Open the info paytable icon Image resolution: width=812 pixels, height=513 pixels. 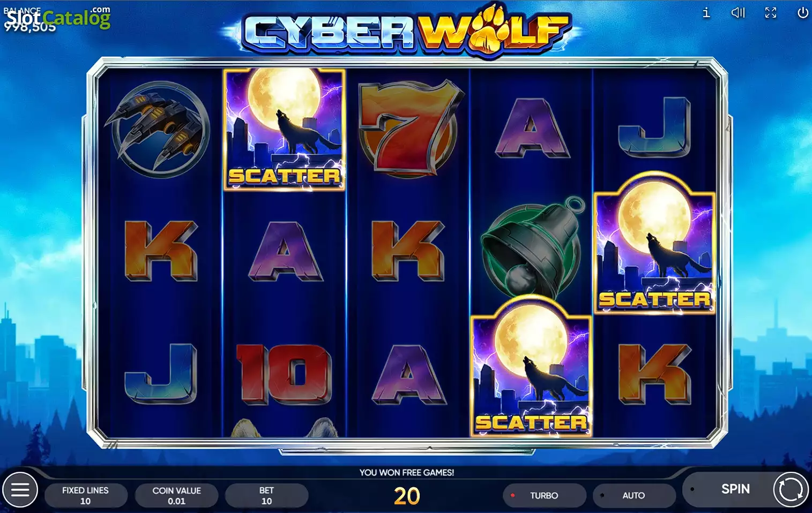[706, 12]
